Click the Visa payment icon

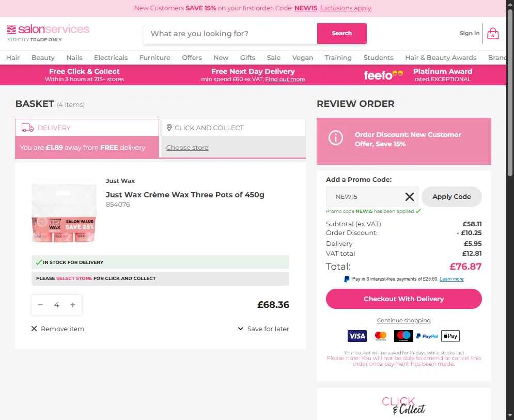pyautogui.click(x=357, y=336)
